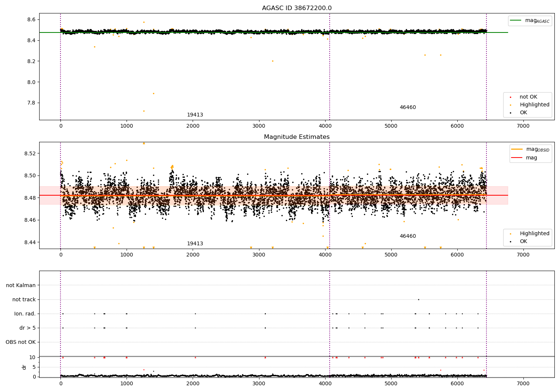Click x-axis tick 3000 under top plot
This screenshot has width=560, height=392.
[259, 126]
